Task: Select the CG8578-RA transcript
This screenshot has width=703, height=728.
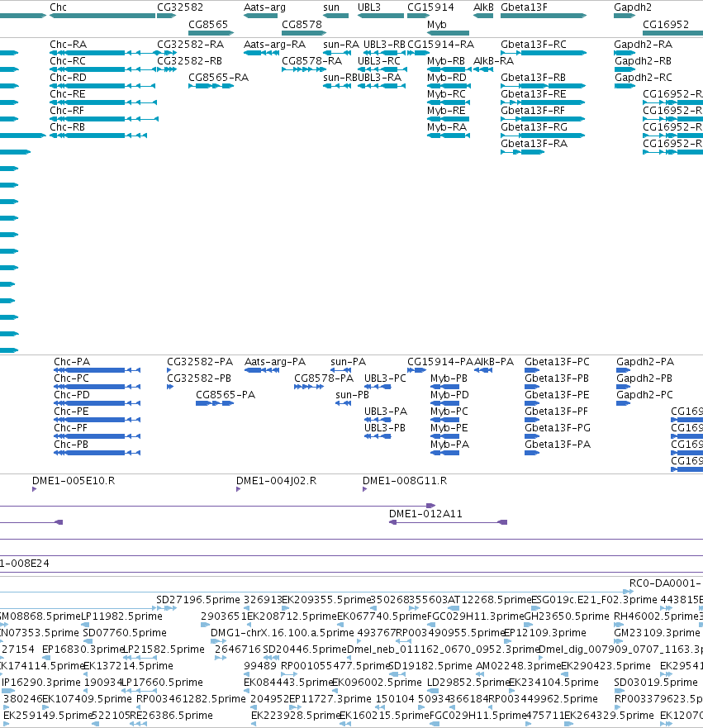Action: [304, 69]
